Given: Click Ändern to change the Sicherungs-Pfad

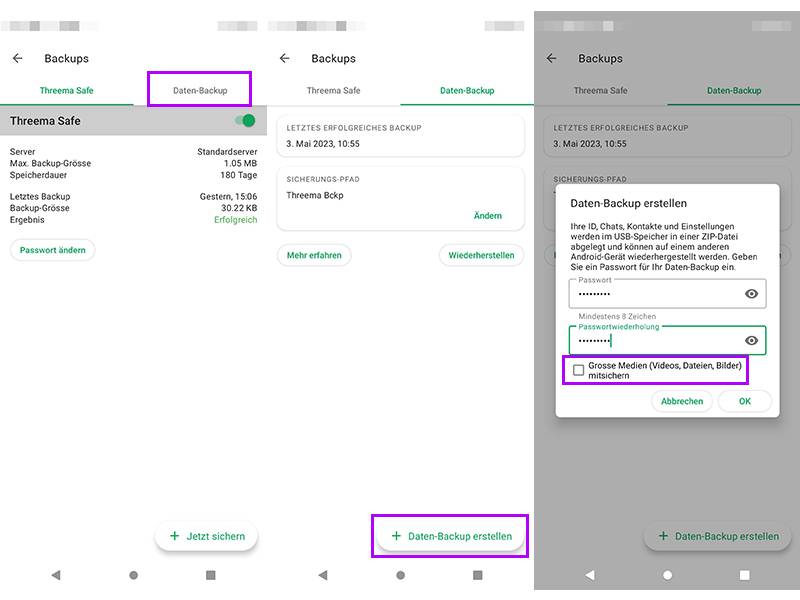Looking at the screenshot, I should [x=491, y=217].
